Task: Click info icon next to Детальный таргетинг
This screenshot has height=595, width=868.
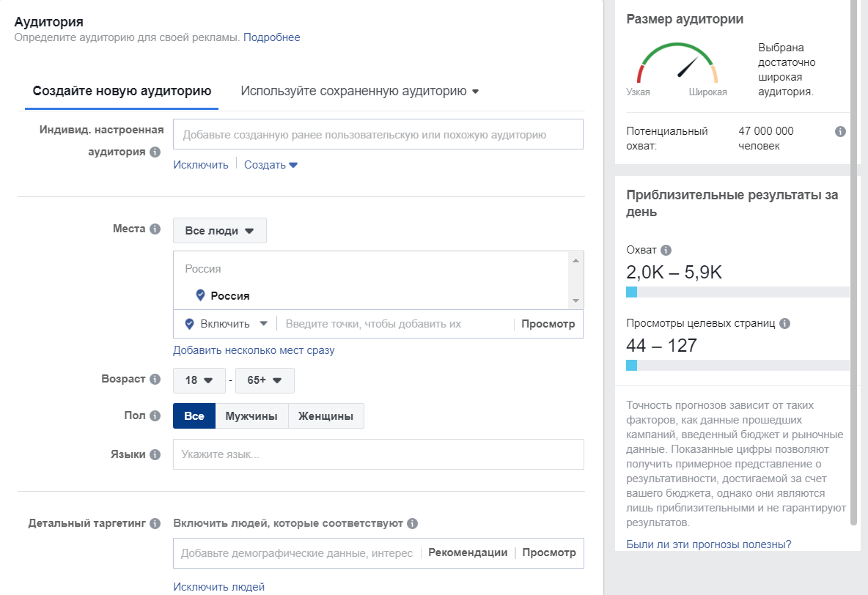Action: click(155, 524)
